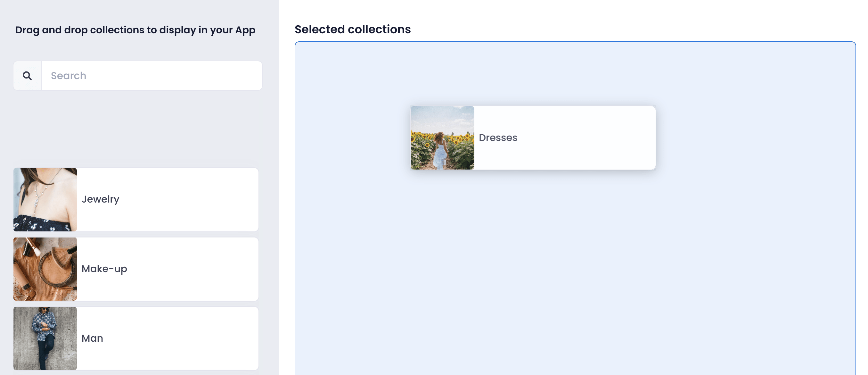Click the magnifying glass search icon
The image size is (868, 375).
click(27, 76)
